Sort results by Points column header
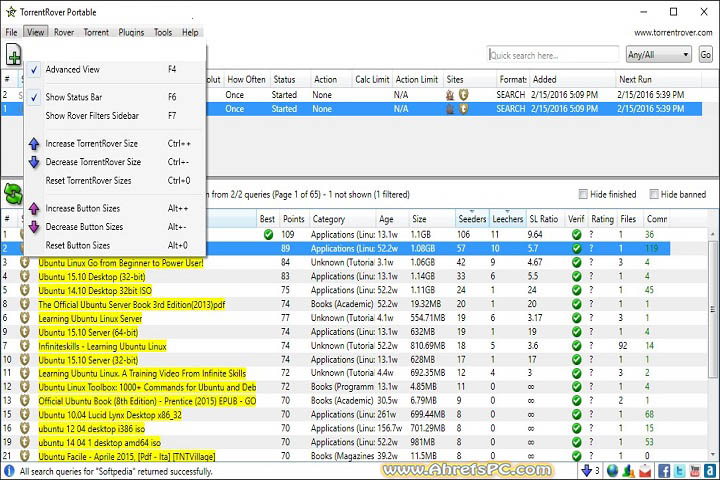Screen dimensions: 720x480 [293, 219]
